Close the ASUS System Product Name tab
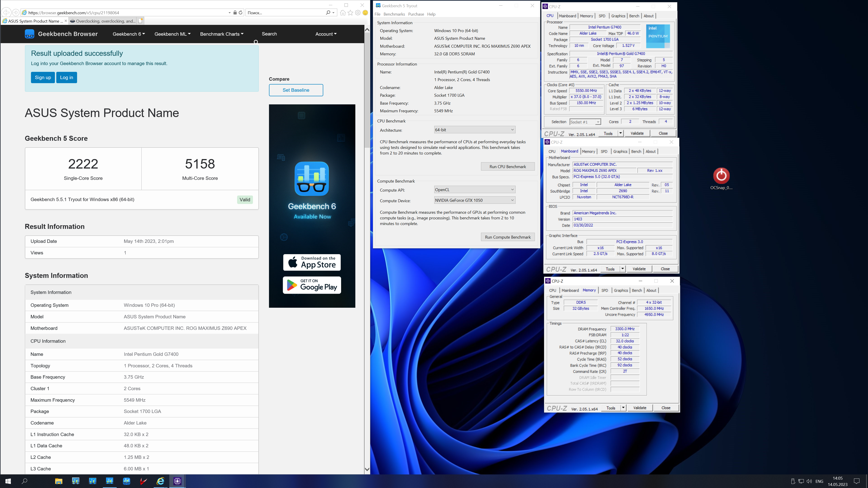868x488 pixels. 66,21
